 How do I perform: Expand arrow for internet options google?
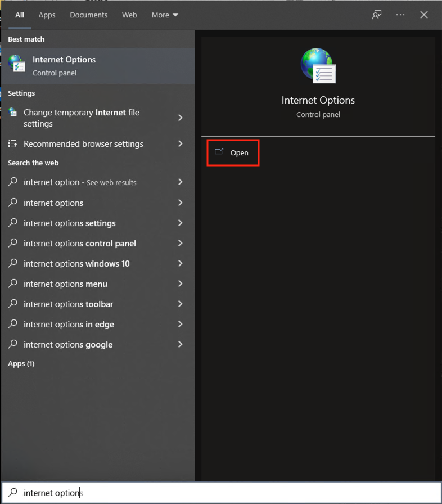181,345
